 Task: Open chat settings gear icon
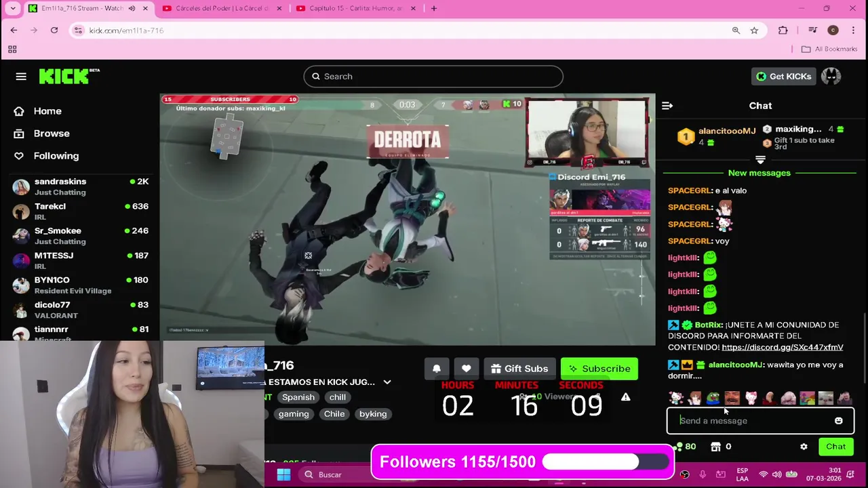(x=804, y=447)
